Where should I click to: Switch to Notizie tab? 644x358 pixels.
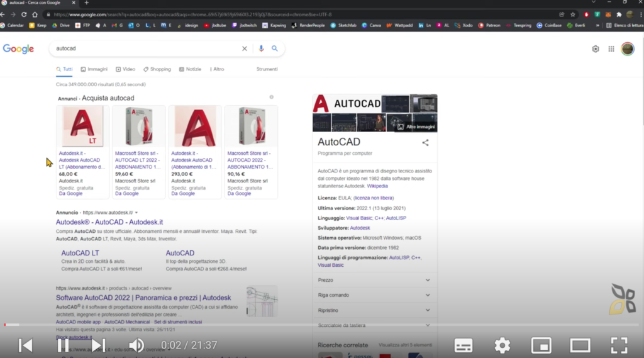tap(190, 69)
